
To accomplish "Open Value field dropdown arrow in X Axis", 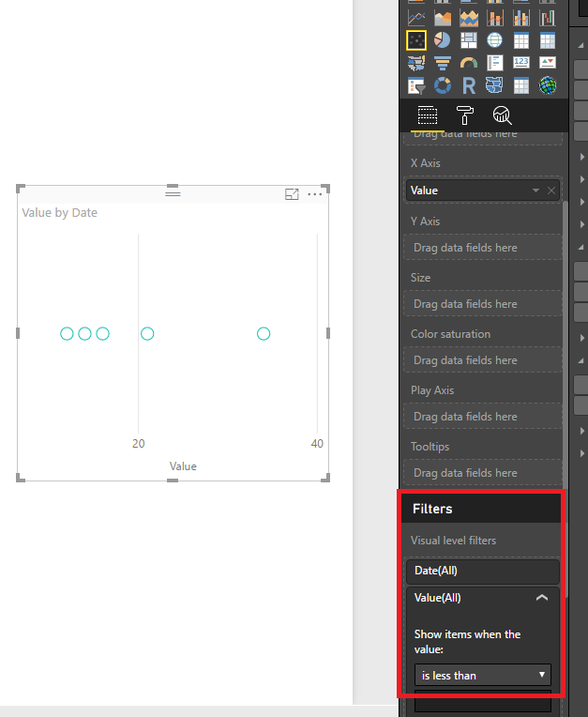I will (x=535, y=191).
